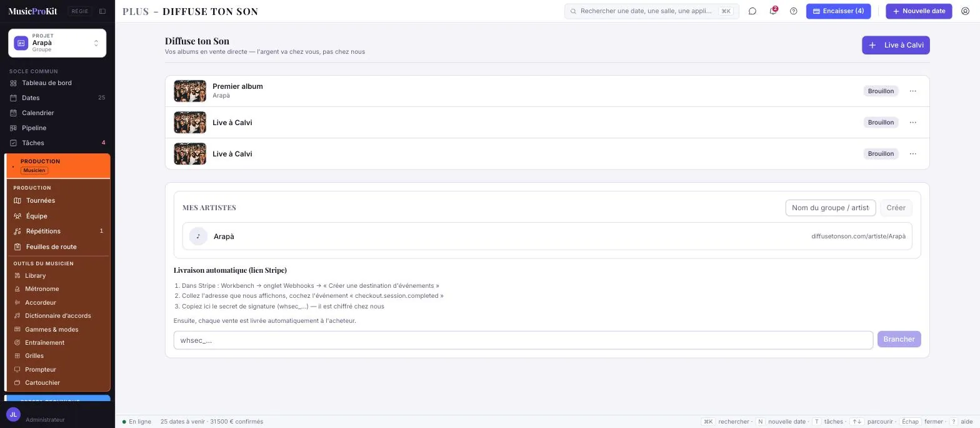Click Encaisser (4) button
Image resolution: width=980 pixels, height=428 pixels.
tap(838, 11)
